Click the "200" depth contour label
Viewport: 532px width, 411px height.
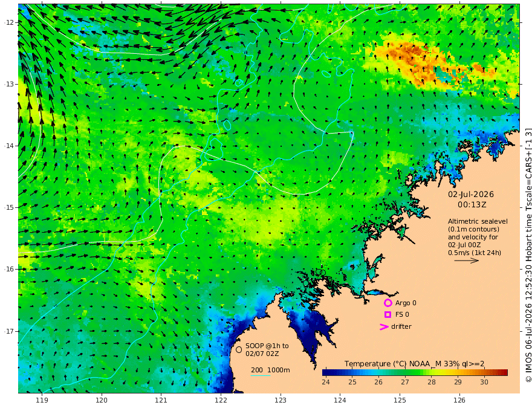257,370
